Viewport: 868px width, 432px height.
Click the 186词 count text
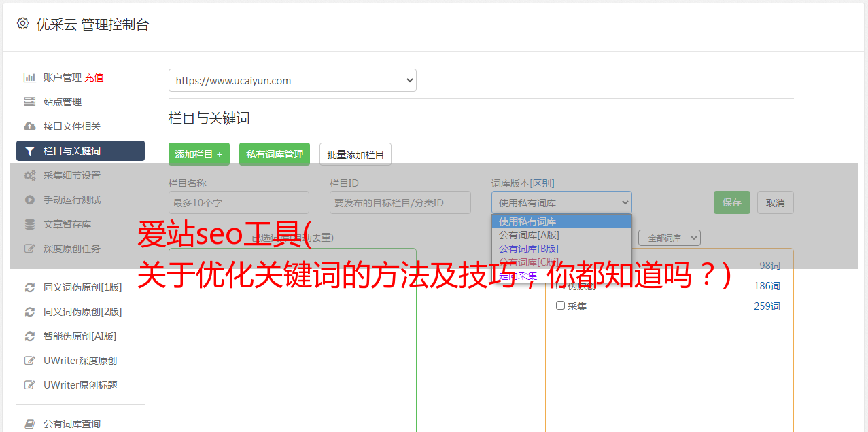pyautogui.click(x=767, y=286)
